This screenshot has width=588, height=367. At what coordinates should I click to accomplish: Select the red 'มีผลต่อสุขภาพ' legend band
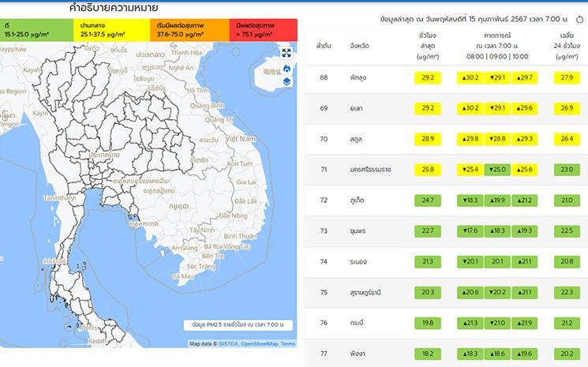pyautogui.click(x=264, y=30)
